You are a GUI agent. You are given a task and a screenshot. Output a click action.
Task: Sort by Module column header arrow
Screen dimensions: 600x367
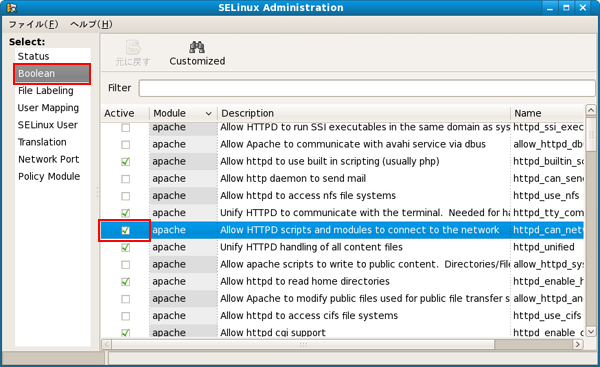click(209, 113)
